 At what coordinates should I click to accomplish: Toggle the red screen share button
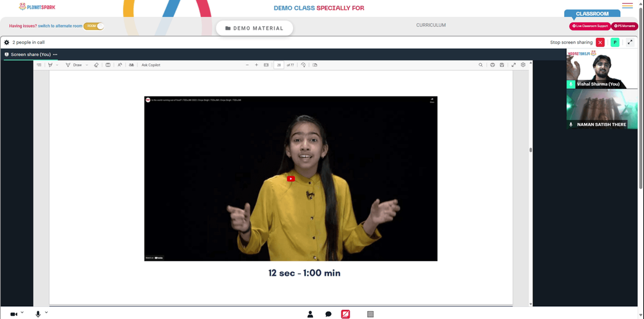345,314
